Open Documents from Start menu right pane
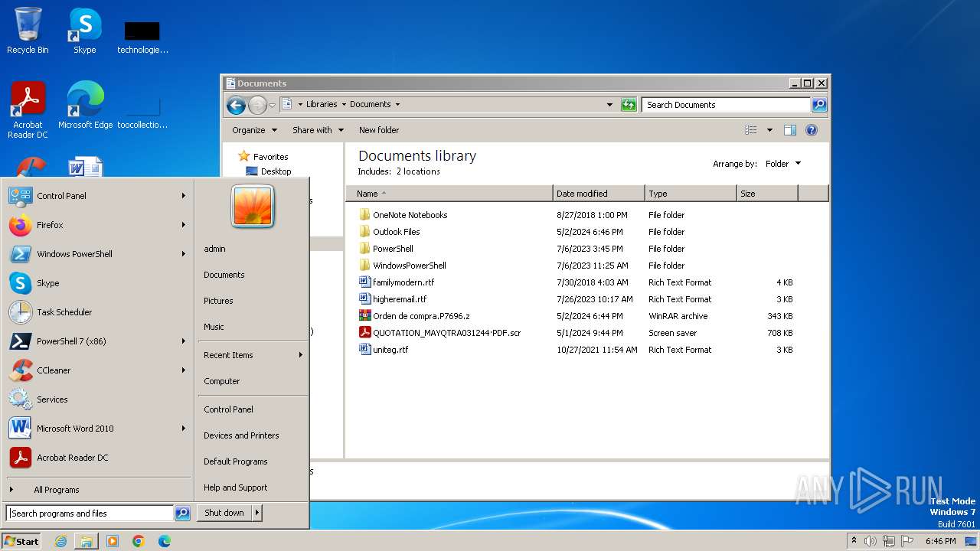This screenshot has width=980, height=551. [224, 275]
